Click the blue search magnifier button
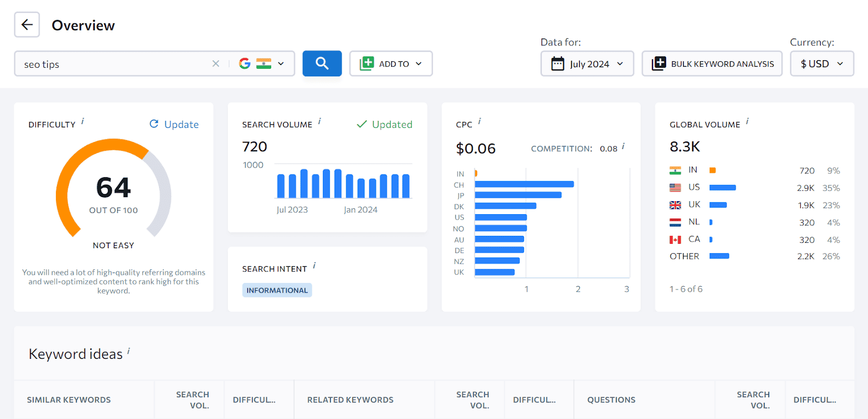 322,63
